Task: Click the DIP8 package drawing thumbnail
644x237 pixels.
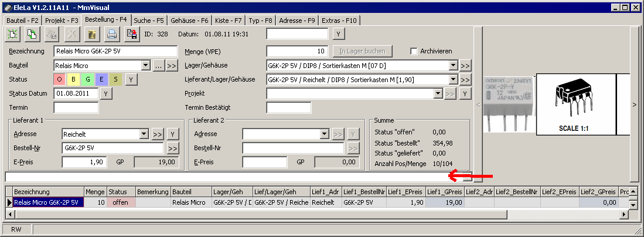Action: 576,104
